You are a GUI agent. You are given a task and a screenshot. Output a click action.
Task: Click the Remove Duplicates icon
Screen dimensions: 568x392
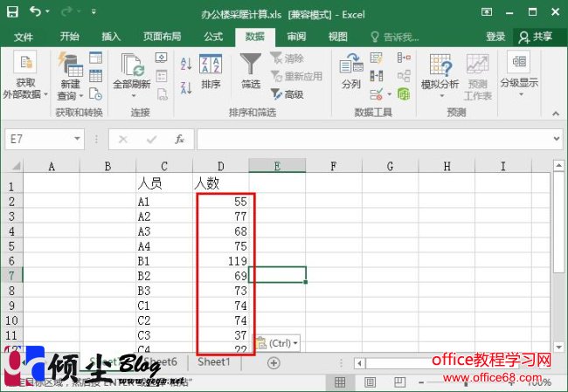click(377, 76)
